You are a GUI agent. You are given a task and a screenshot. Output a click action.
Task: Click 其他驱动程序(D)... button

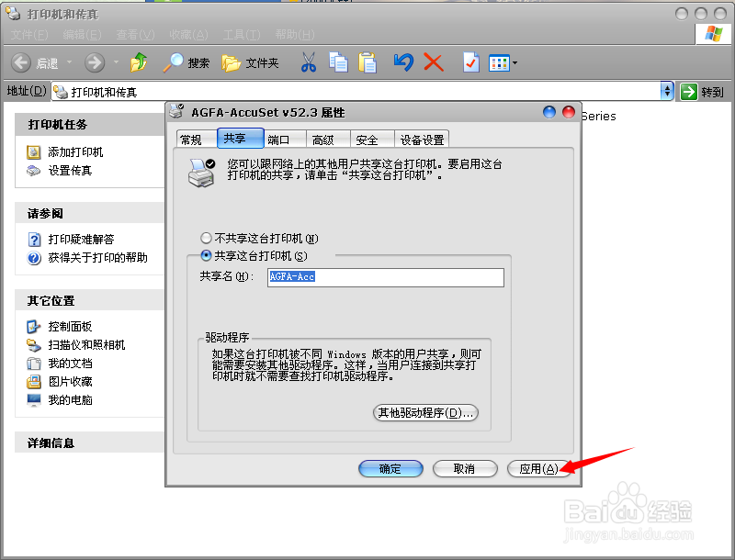pyautogui.click(x=425, y=412)
